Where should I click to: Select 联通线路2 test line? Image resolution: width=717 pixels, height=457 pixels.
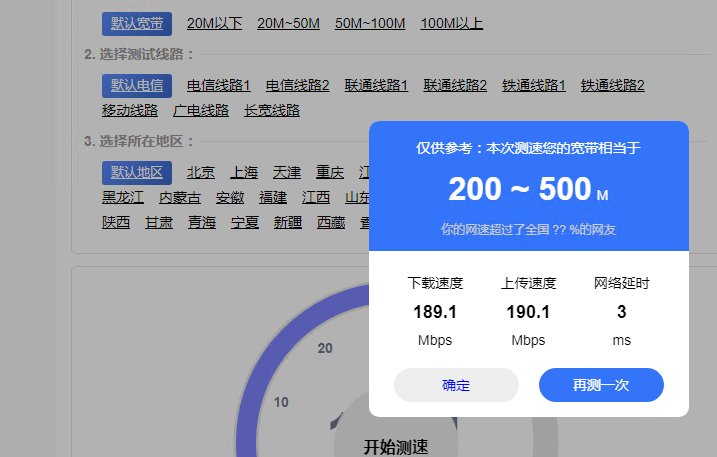click(455, 86)
